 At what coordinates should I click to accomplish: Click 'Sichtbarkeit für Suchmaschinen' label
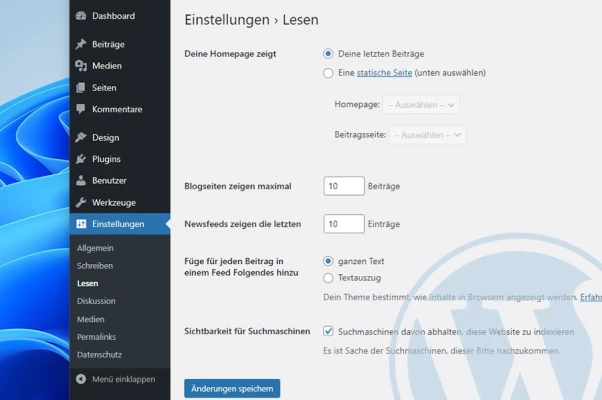point(247,331)
